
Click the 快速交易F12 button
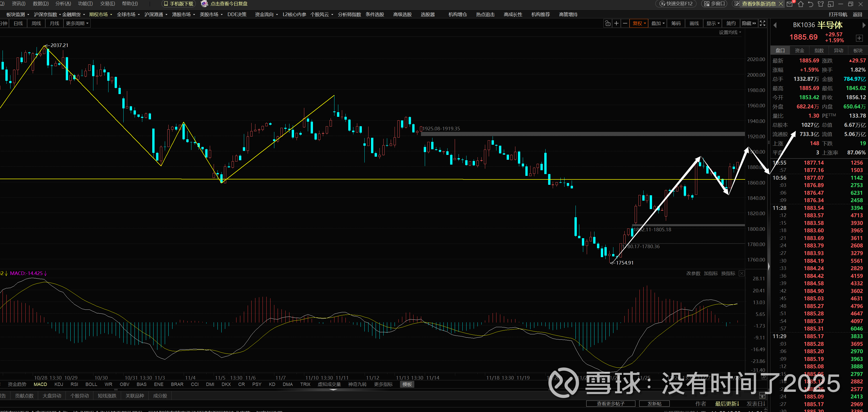coord(676,4)
